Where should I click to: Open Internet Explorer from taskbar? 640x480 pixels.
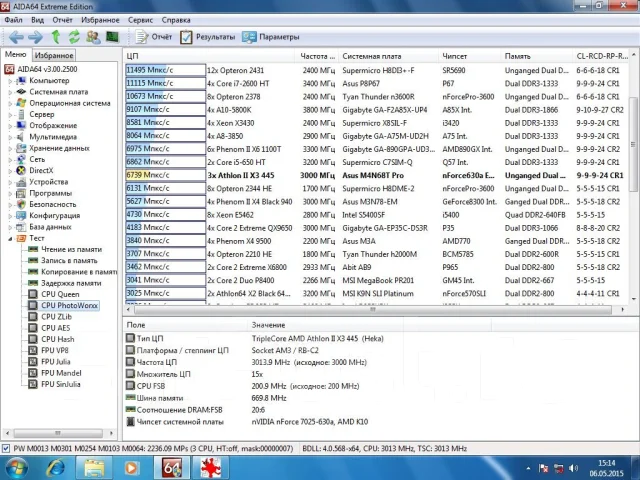(x=56, y=468)
